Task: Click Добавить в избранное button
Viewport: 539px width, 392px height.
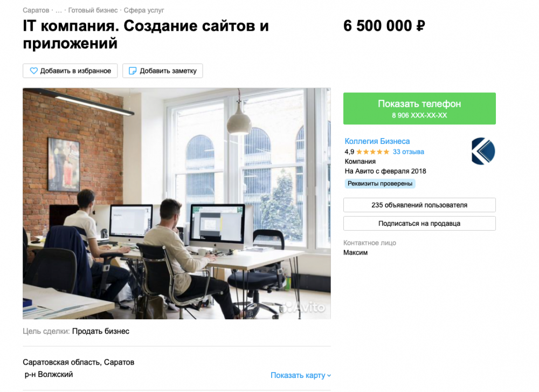Action: pyautogui.click(x=70, y=71)
